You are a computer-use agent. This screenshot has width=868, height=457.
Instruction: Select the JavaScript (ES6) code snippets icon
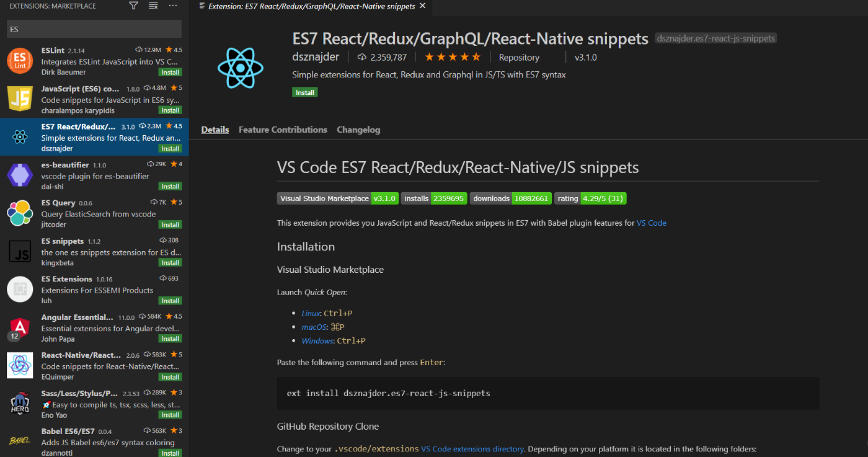click(20, 99)
